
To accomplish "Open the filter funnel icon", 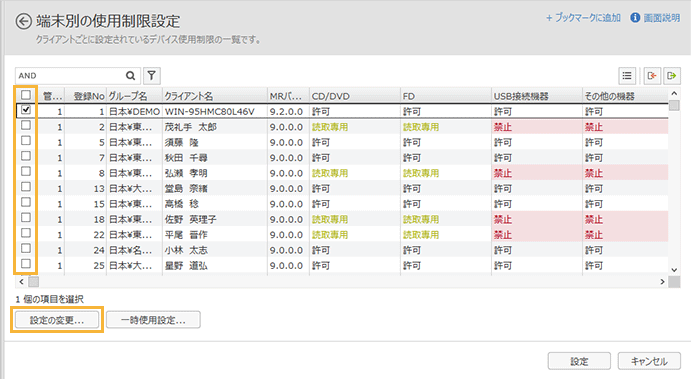I will tap(152, 75).
